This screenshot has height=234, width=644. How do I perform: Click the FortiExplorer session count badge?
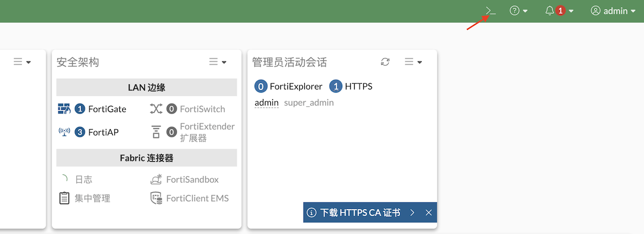click(x=261, y=87)
